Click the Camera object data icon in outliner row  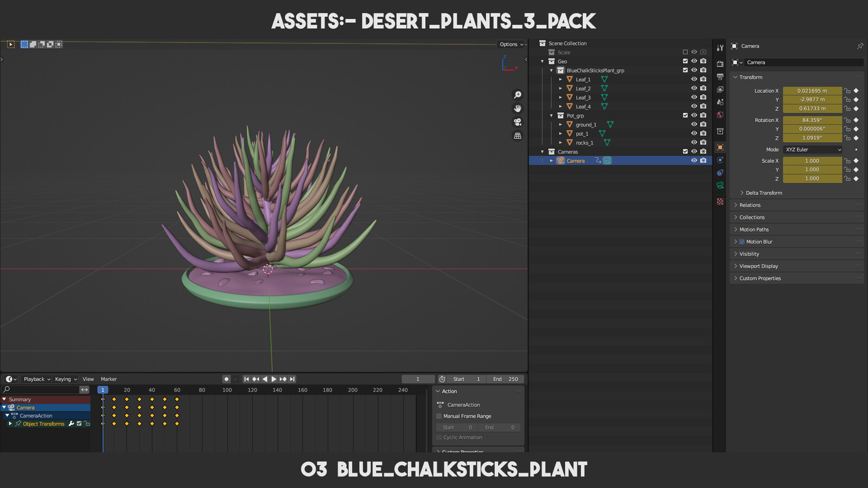tap(607, 160)
